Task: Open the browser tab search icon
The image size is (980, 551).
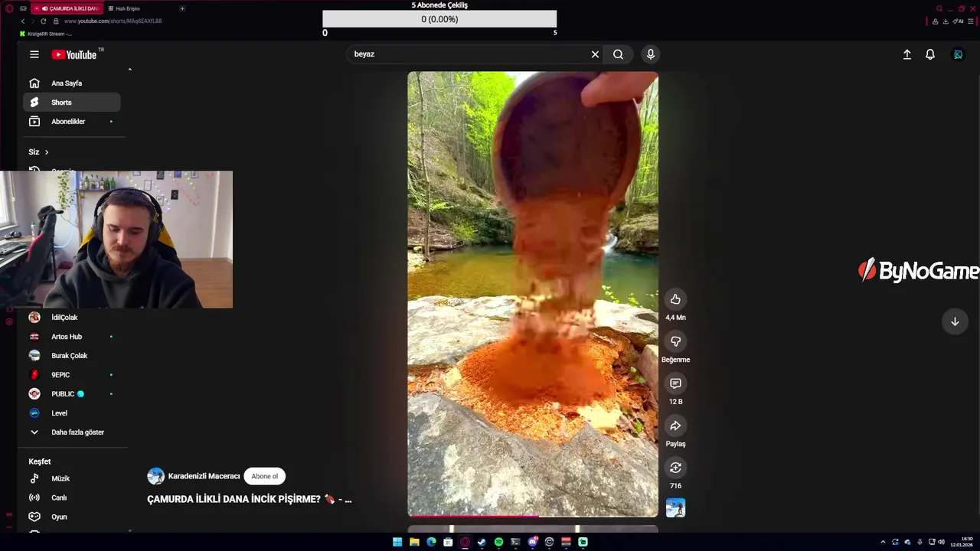Action: coord(939,8)
